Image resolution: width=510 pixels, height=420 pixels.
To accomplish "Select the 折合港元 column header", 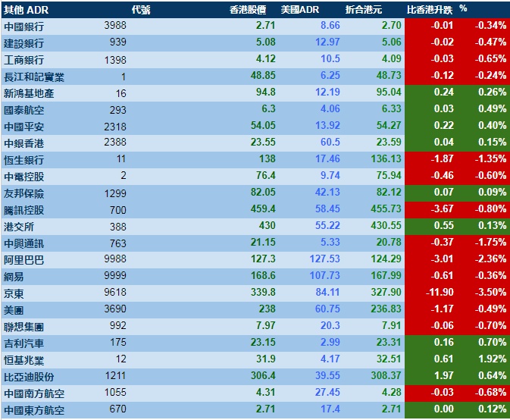I will [364, 10].
